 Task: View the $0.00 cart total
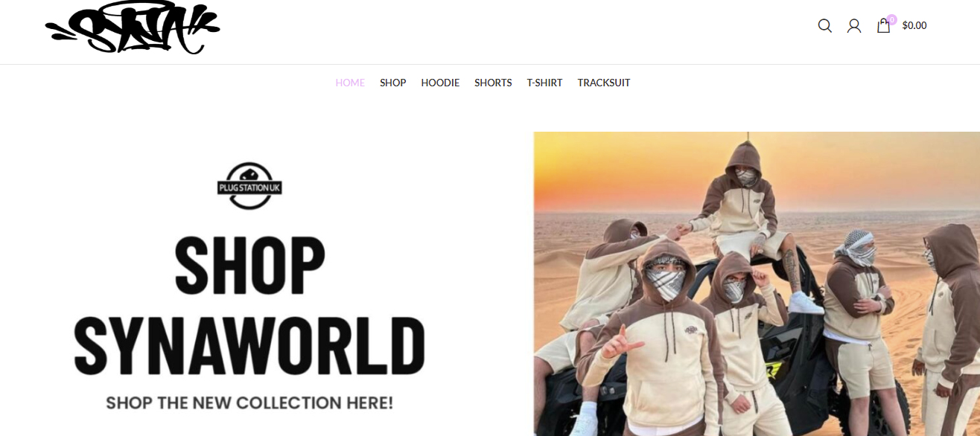(x=914, y=25)
